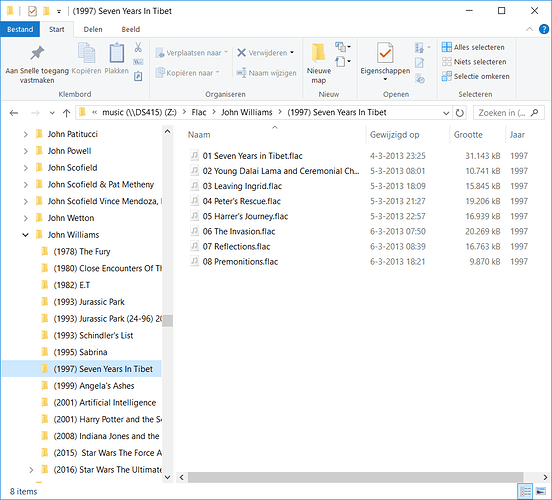Select file 06 The Invasion.flac
The width and height of the screenshot is (552, 500).
pos(239,231)
